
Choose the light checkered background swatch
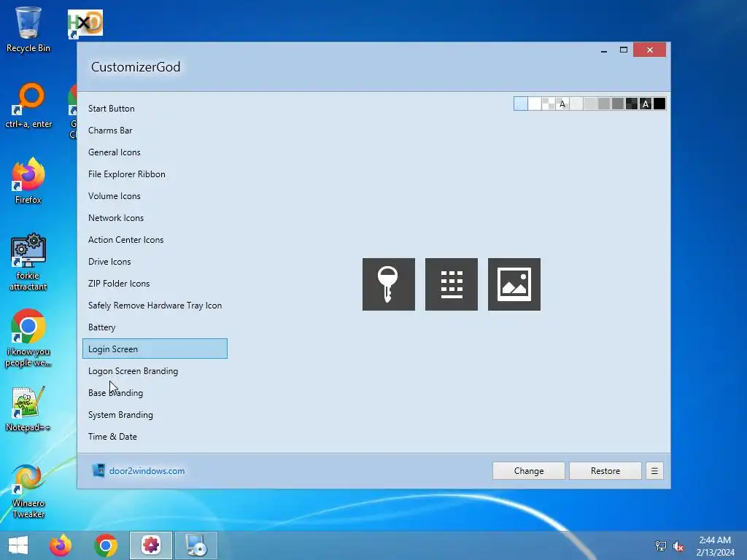coord(549,104)
